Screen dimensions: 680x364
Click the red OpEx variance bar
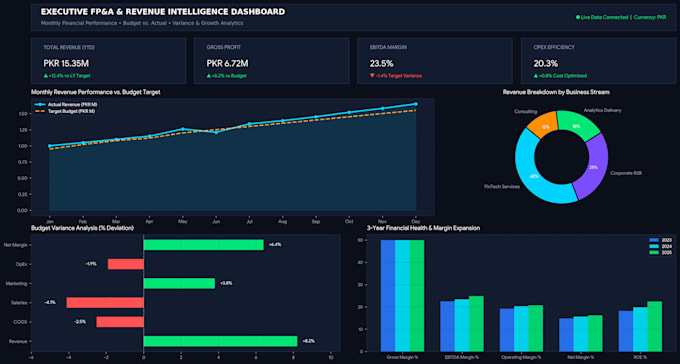pos(125,264)
